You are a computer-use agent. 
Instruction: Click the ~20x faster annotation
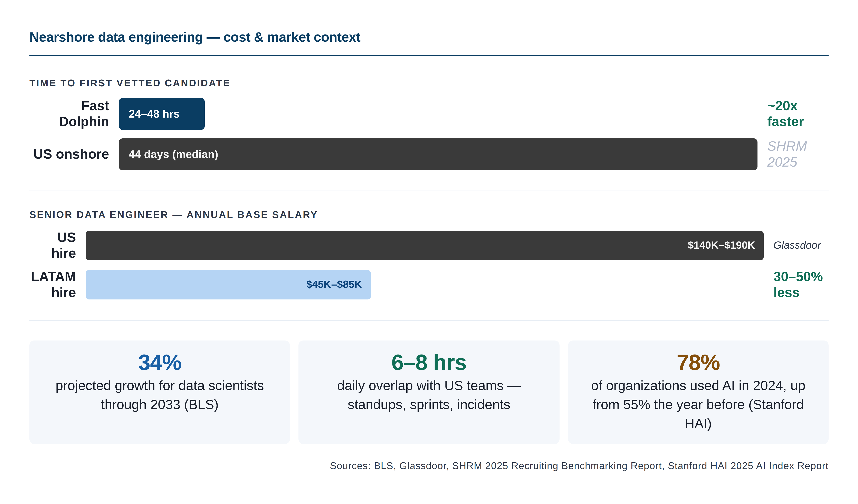(784, 114)
